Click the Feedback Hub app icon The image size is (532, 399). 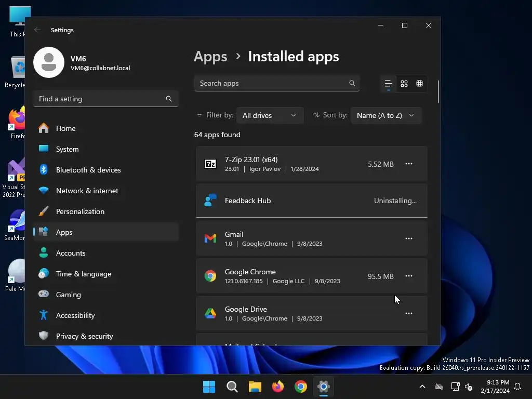point(210,201)
